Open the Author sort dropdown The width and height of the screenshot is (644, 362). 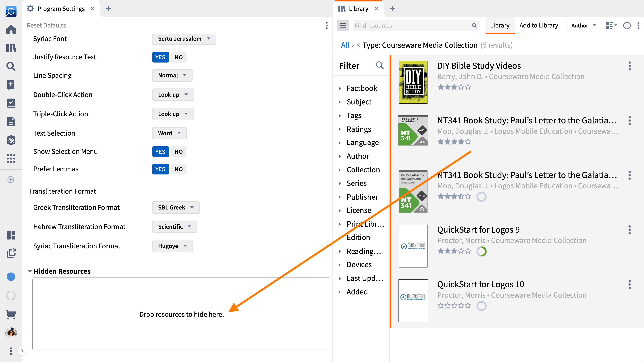tap(583, 25)
